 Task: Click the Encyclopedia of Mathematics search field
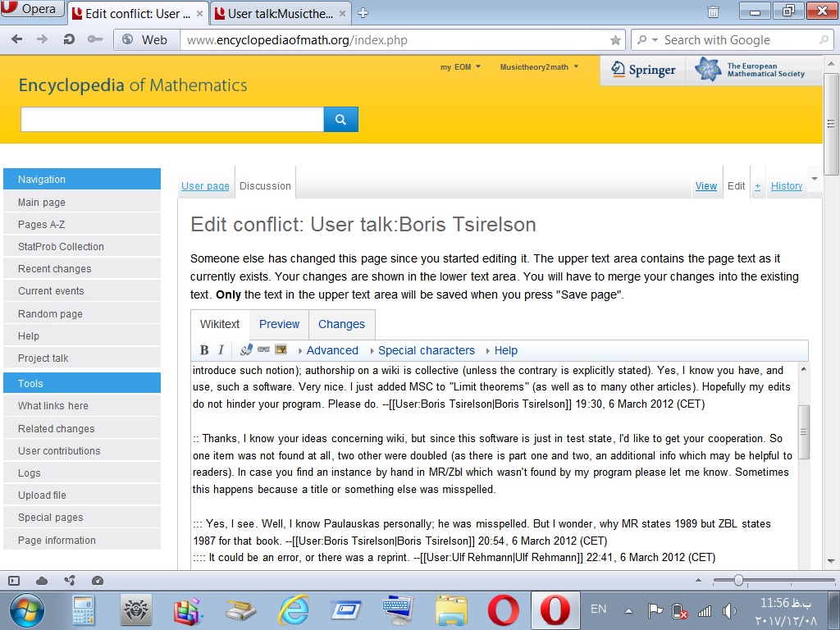172,120
